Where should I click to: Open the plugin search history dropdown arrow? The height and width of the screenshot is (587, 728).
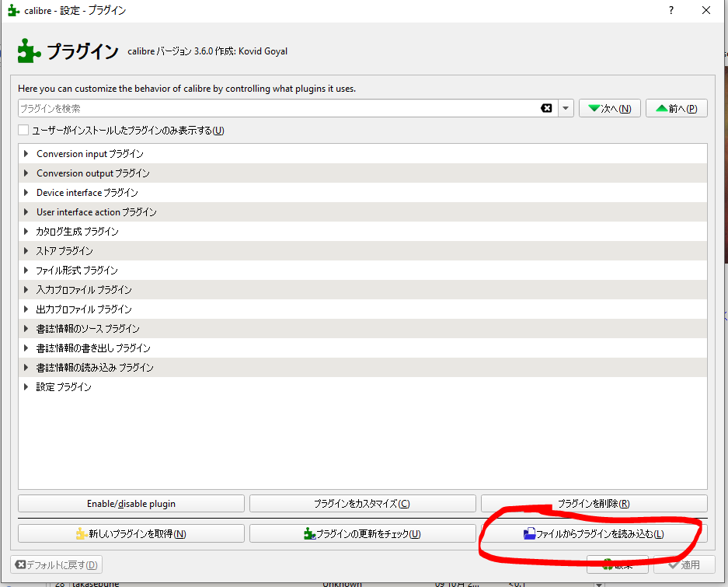click(x=566, y=108)
